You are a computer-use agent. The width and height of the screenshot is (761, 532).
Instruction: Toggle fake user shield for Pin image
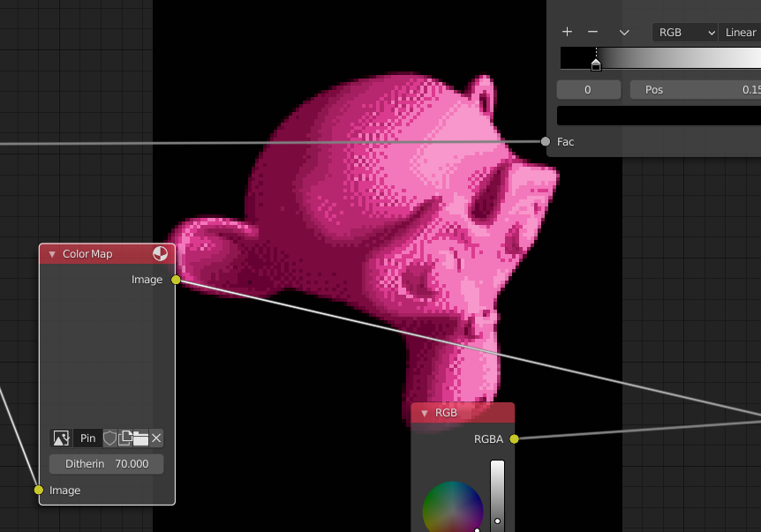[x=110, y=438]
